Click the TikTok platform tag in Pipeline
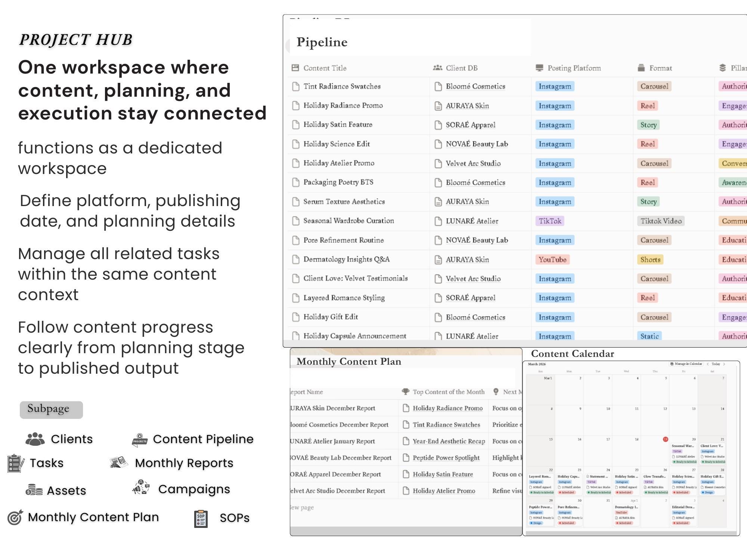 (x=550, y=221)
